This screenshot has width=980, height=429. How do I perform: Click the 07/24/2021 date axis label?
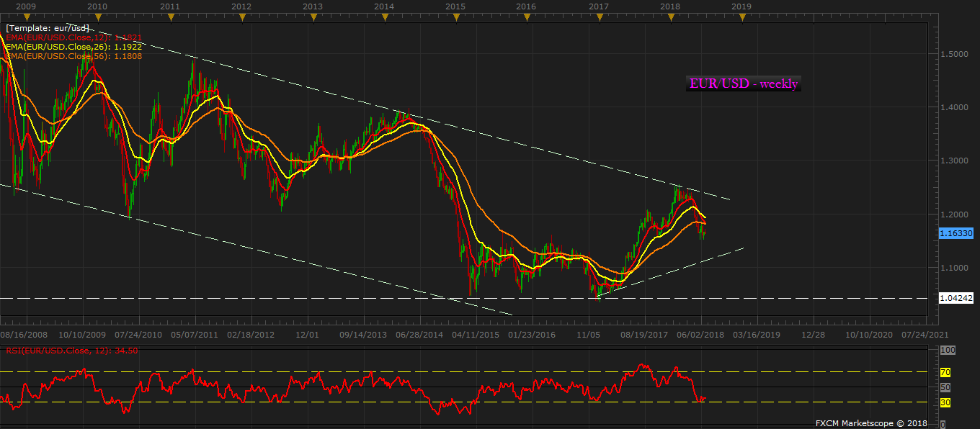(925, 335)
